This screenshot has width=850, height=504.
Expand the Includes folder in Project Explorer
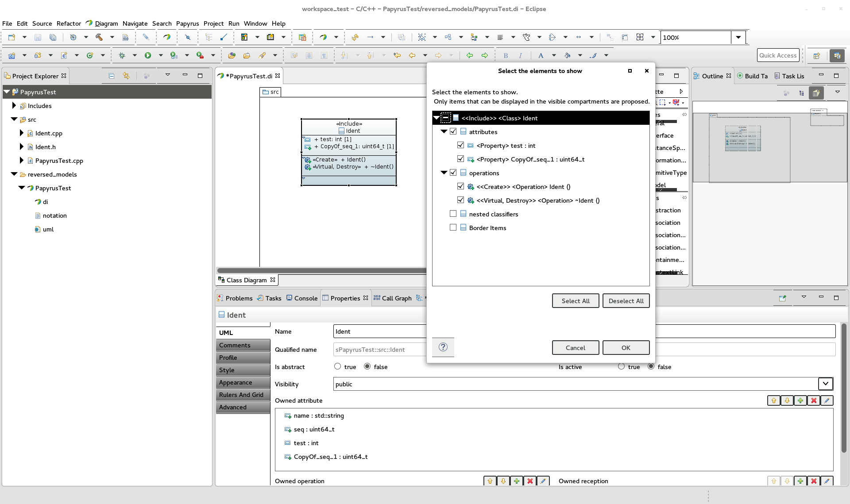(x=14, y=105)
